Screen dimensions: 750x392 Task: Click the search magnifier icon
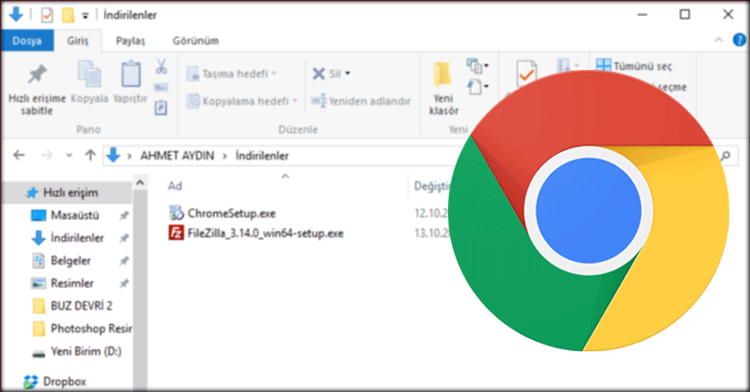[x=726, y=155]
